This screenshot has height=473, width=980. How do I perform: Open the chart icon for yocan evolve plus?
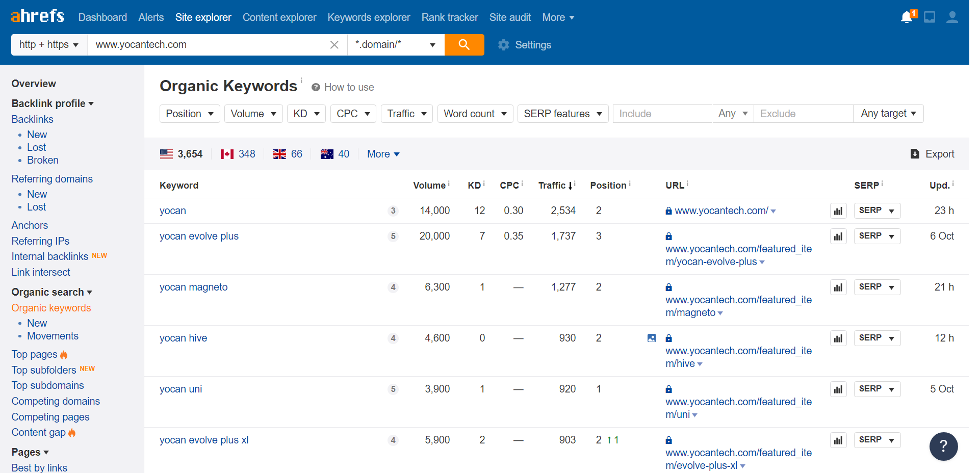click(x=838, y=236)
